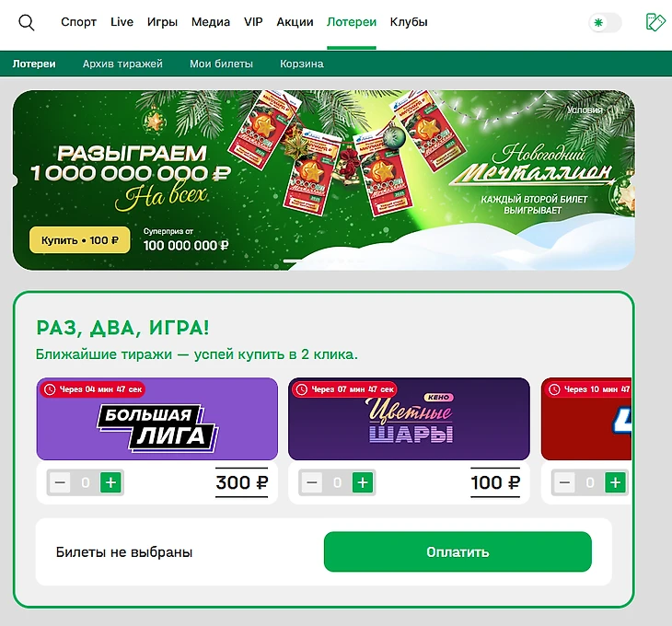Remove a Цветные Шары ticket with minus
Image resolution: width=672 pixels, height=626 pixels.
coord(312,483)
